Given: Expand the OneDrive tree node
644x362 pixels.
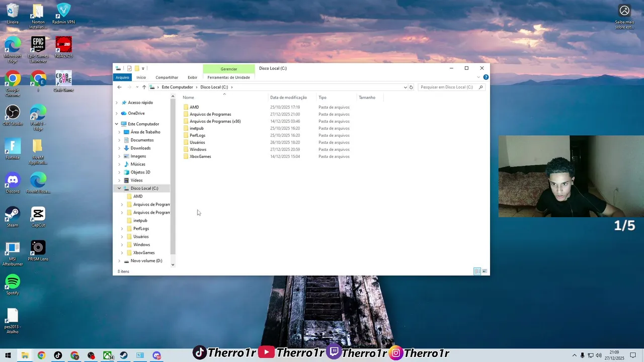Looking at the screenshot, I should [117, 113].
